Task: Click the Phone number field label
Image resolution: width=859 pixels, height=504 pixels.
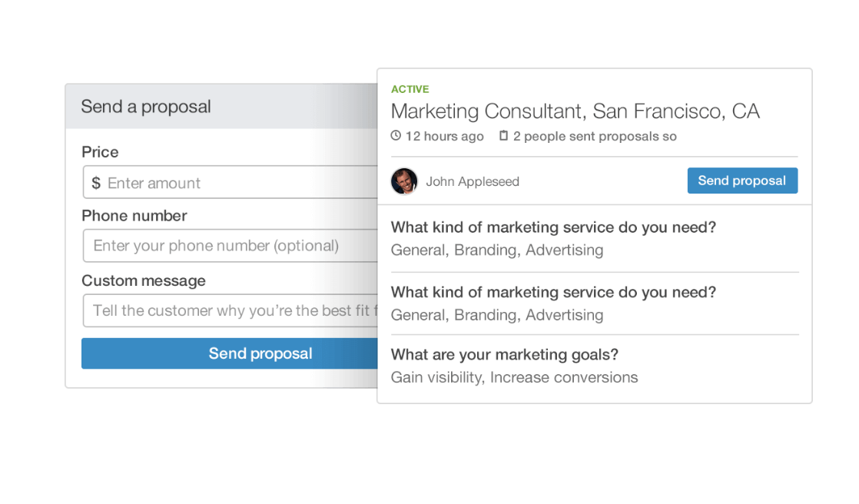Action: coord(134,216)
